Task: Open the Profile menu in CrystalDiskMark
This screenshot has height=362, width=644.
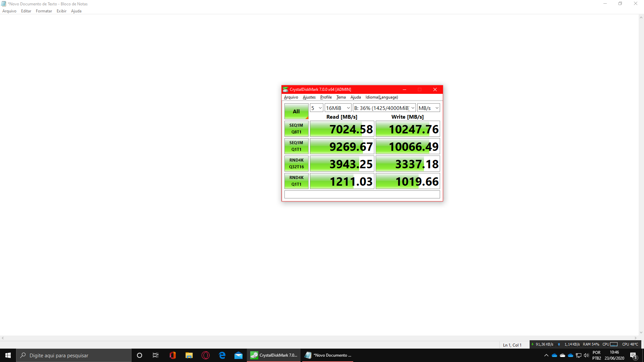Action: pos(326,97)
